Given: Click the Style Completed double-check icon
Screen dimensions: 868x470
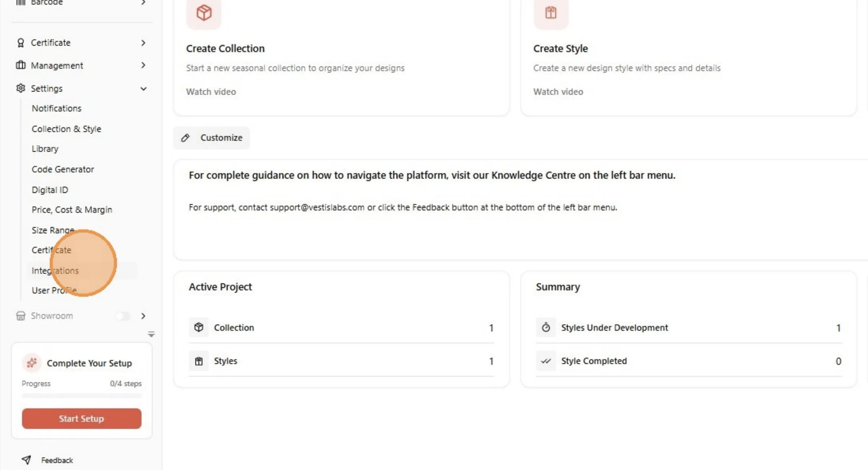Looking at the screenshot, I should pyautogui.click(x=546, y=361).
